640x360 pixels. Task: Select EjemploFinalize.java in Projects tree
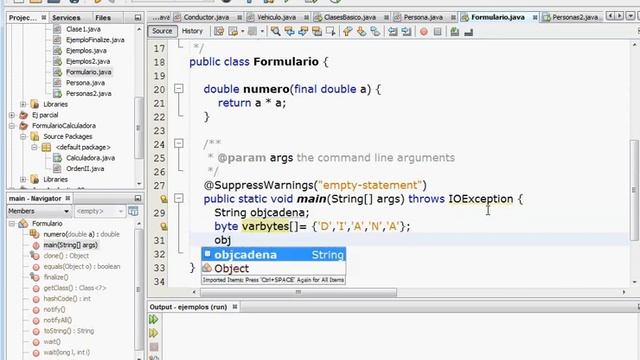[95, 40]
